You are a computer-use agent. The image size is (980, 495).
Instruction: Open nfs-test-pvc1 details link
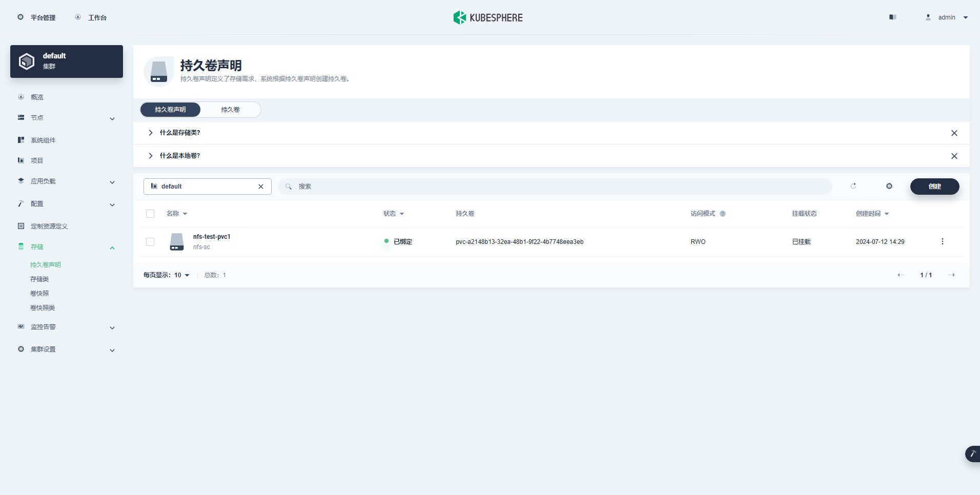[212, 237]
